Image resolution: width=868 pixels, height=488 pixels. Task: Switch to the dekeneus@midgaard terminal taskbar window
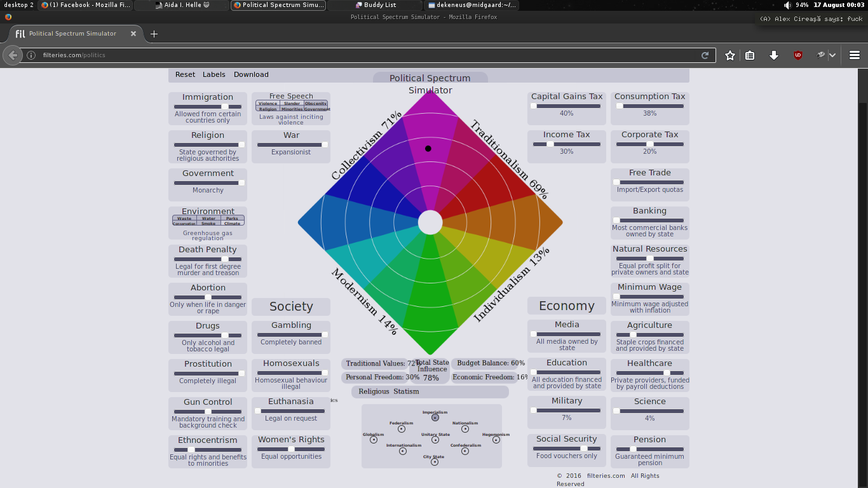pyautogui.click(x=471, y=5)
